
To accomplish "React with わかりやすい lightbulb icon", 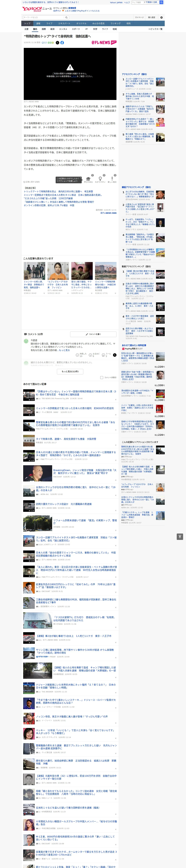I will 100,179.
